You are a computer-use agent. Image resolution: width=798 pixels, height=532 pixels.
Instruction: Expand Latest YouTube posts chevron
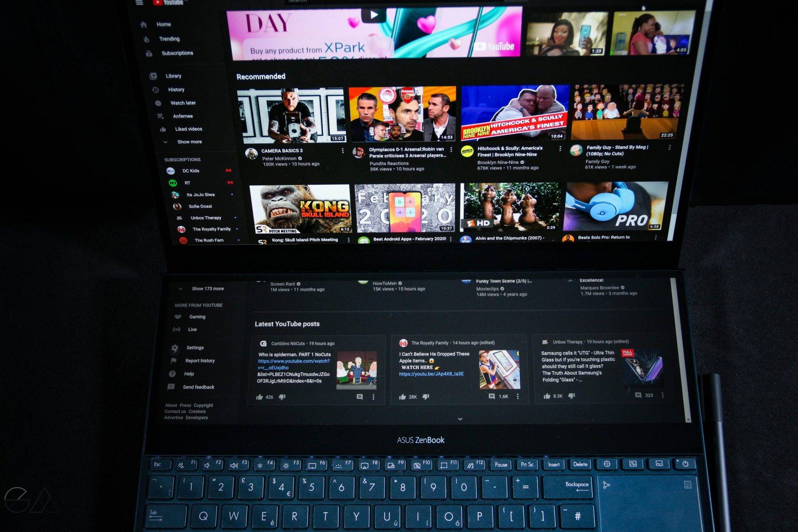point(460,419)
